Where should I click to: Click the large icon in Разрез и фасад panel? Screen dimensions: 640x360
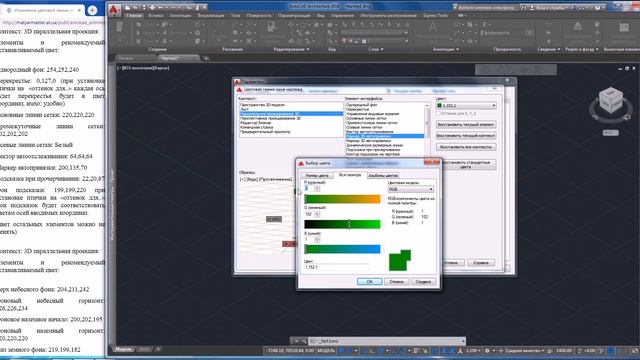(x=578, y=28)
